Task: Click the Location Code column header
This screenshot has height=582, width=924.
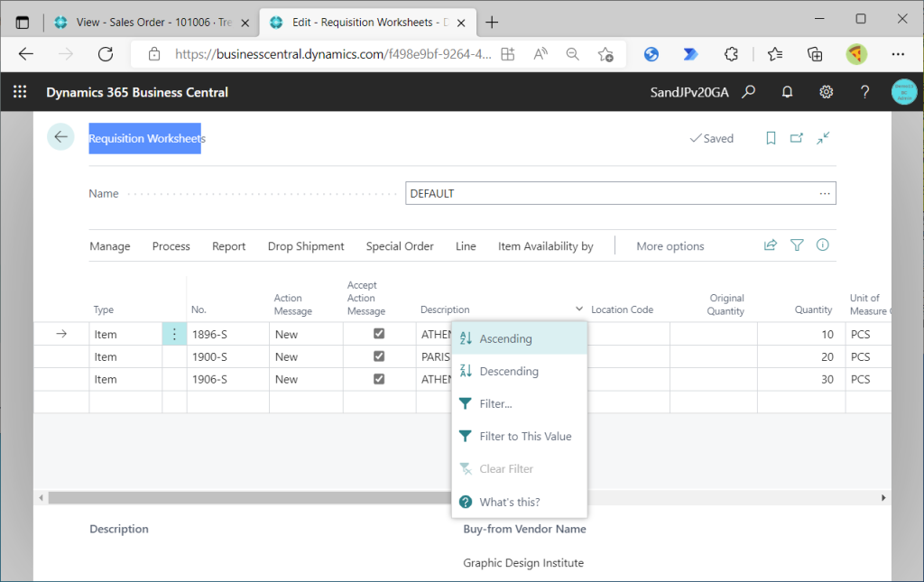Action: pyautogui.click(x=622, y=309)
